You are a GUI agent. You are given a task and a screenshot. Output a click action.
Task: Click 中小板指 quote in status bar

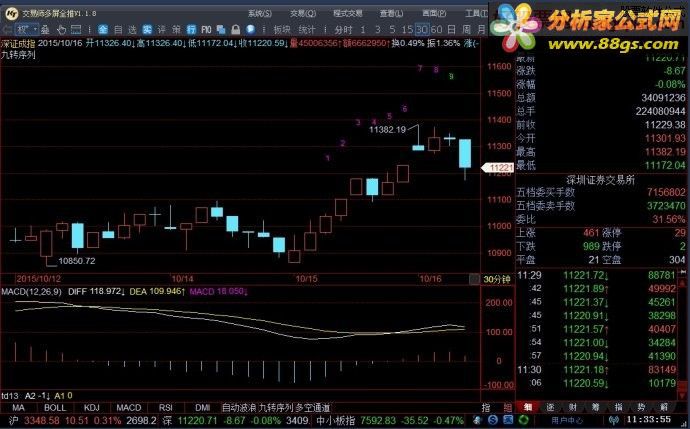click(390, 420)
